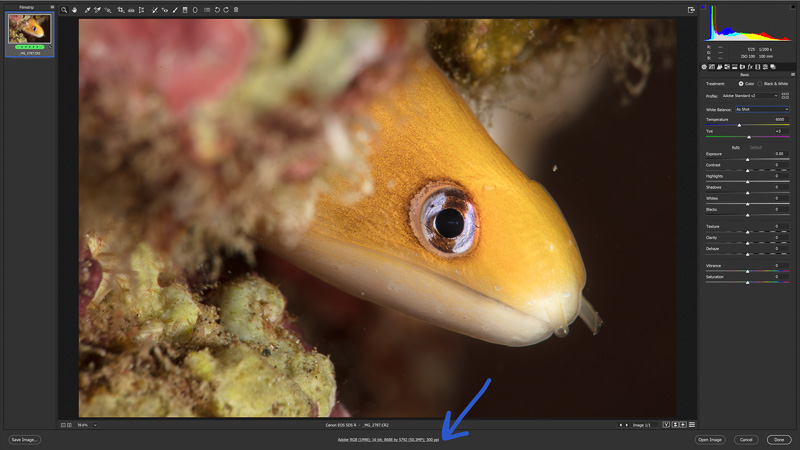Select the eel thumbnail in Filmstrip
The width and height of the screenshot is (800, 450).
(x=29, y=29)
